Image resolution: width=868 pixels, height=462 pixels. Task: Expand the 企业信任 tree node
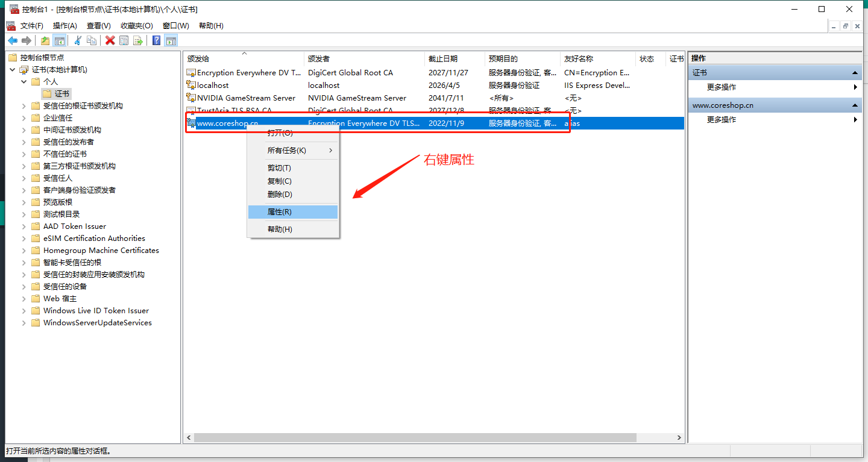coord(24,118)
